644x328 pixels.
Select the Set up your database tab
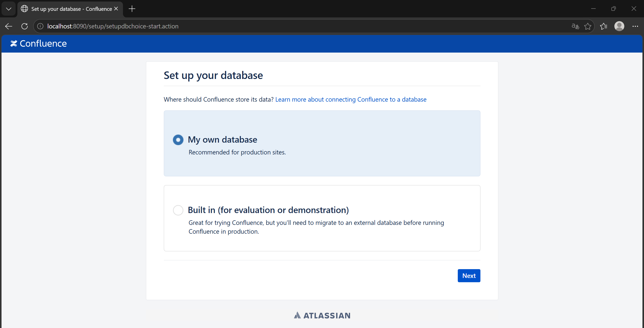[x=70, y=9]
